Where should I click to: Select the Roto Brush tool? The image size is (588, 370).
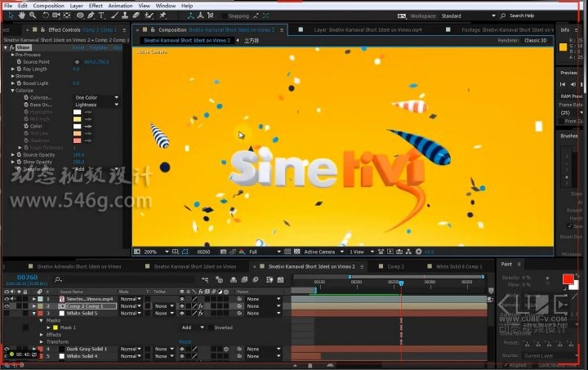click(149, 16)
